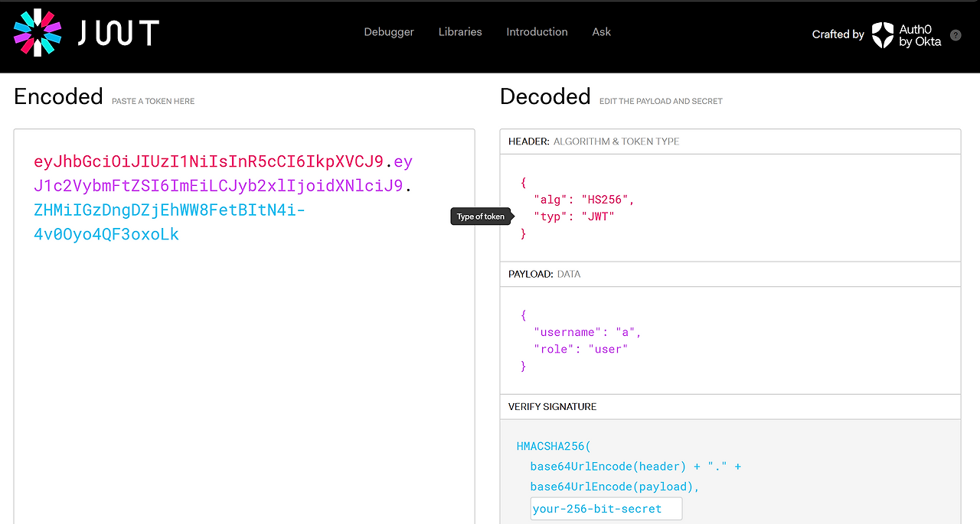The height and width of the screenshot is (524, 980).
Task: Click the Decoded heading
Action: pyautogui.click(x=545, y=96)
